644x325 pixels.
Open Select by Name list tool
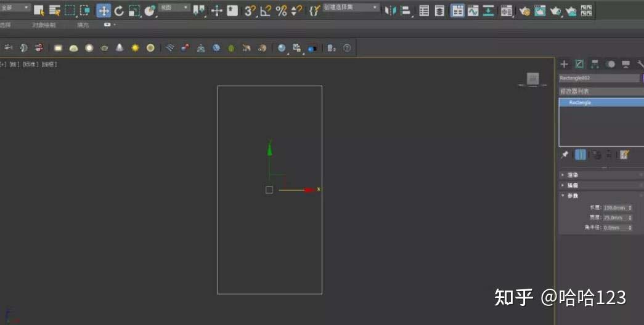(x=55, y=10)
